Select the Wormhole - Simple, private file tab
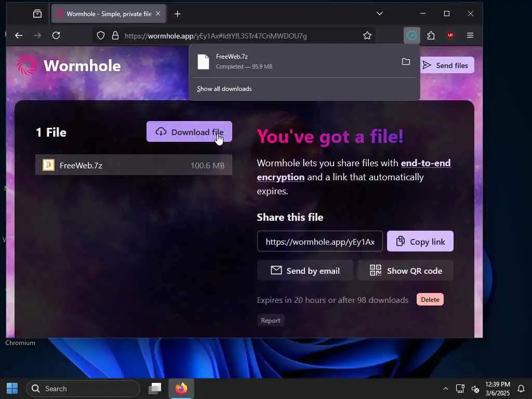 (109, 14)
